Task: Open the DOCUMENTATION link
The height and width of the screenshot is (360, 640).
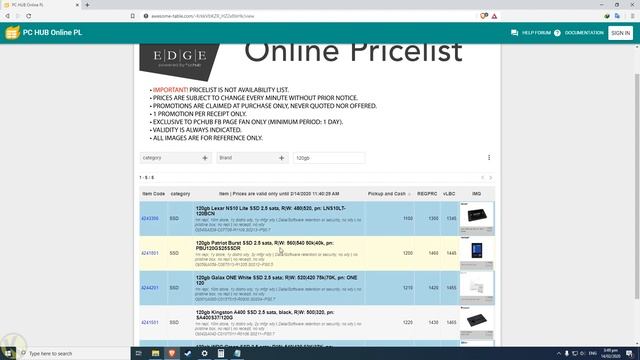Action: (x=584, y=33)
